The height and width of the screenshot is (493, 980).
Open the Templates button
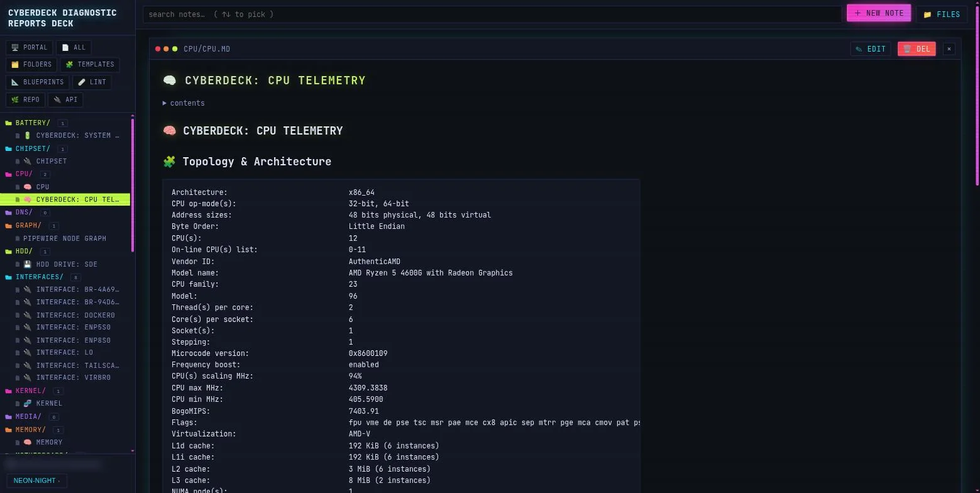click(90, 64)
